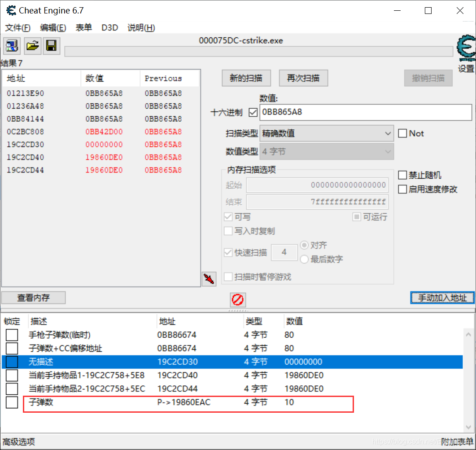Click the 新的扫描 button
476x450 pixels.
click(x=246, y=78)
